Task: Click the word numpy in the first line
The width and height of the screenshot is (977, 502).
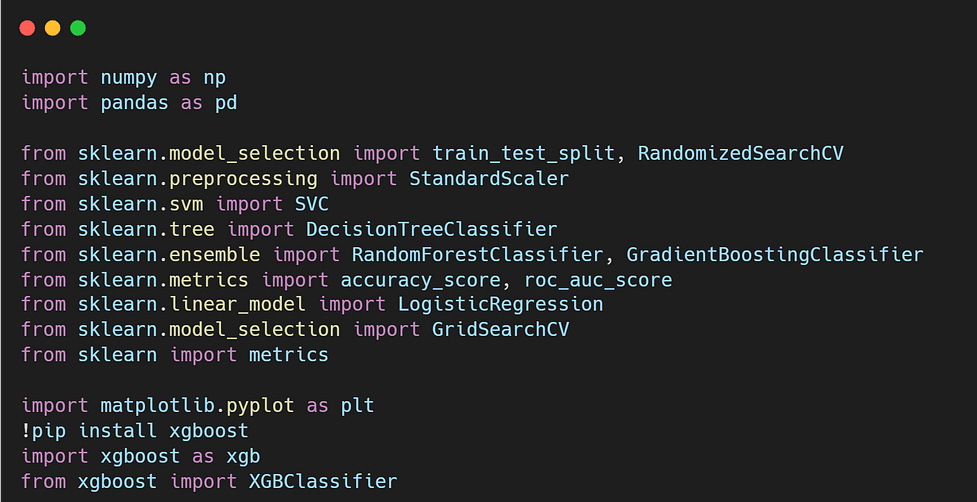Action: click(129, 78)
